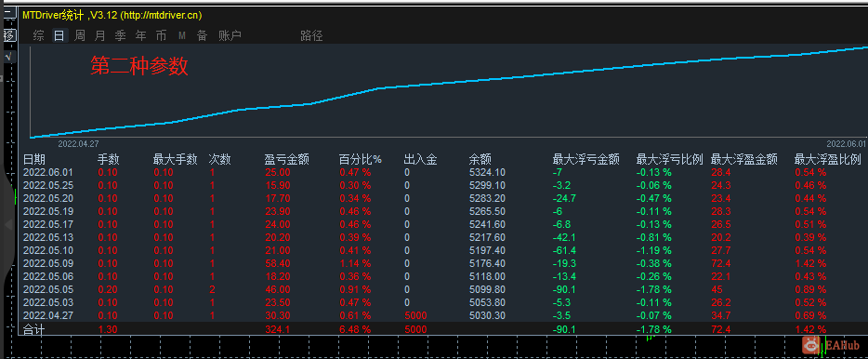This screenshot has width=868, height=359.
Task: Click the 最大浮亏比例 column header
Action: [670, 160]
